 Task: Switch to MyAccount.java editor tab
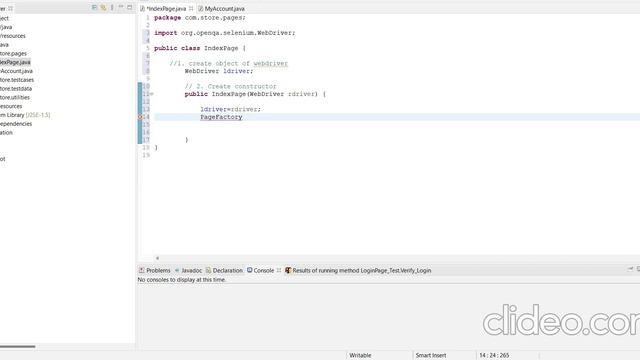[225, 9]
